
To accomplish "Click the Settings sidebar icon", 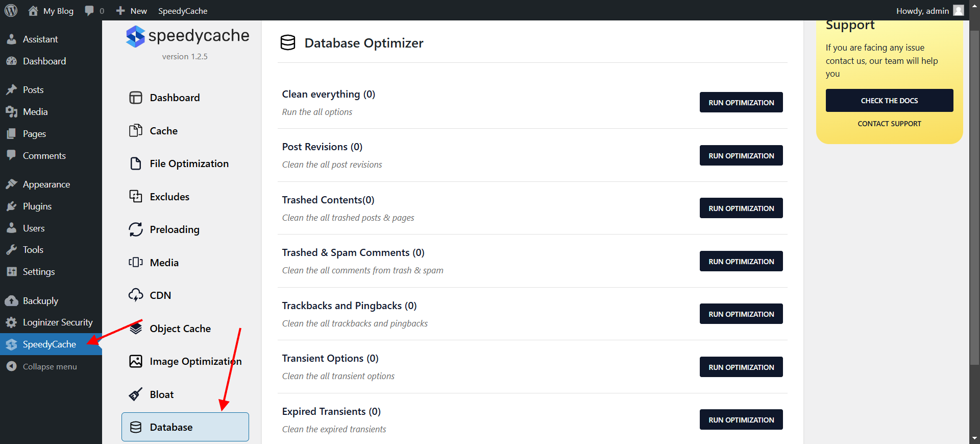I will 12,272.
